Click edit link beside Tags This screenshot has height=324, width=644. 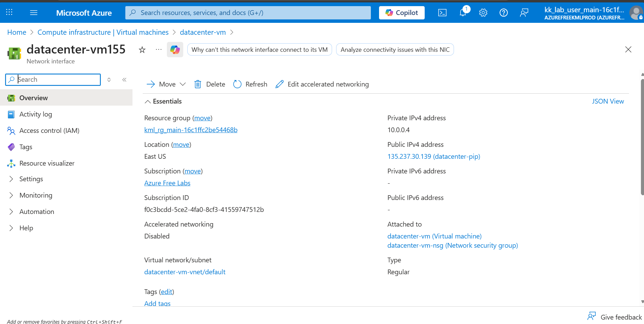click(x=167, y=292)
